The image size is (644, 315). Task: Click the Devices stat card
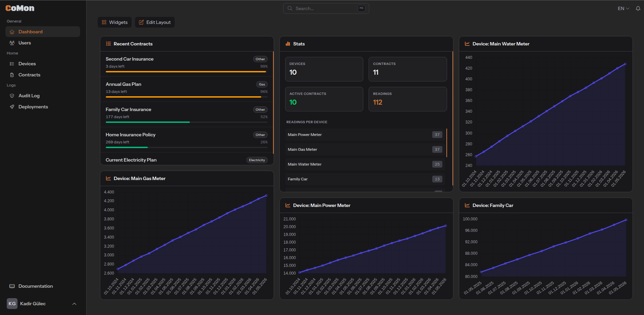click(324, 69)
